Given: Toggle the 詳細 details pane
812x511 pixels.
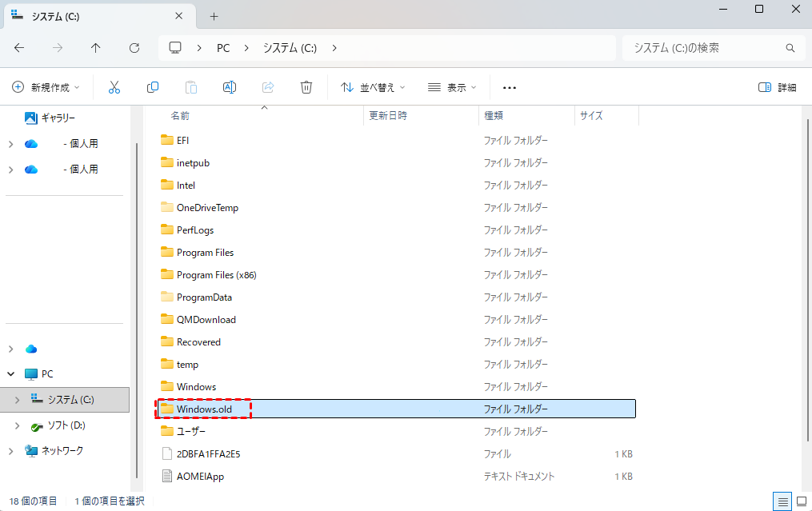Looking at the screenshot, I should point(777,87).
